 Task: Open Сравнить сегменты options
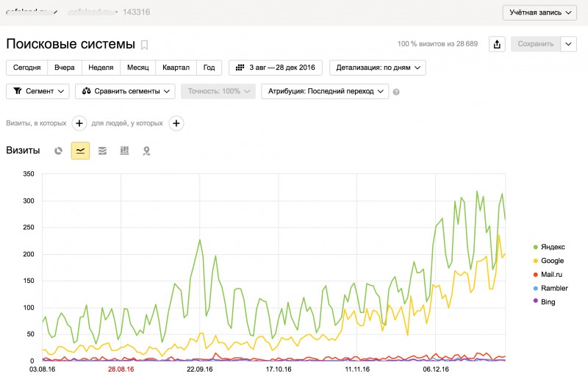click(x=125, y=91)
